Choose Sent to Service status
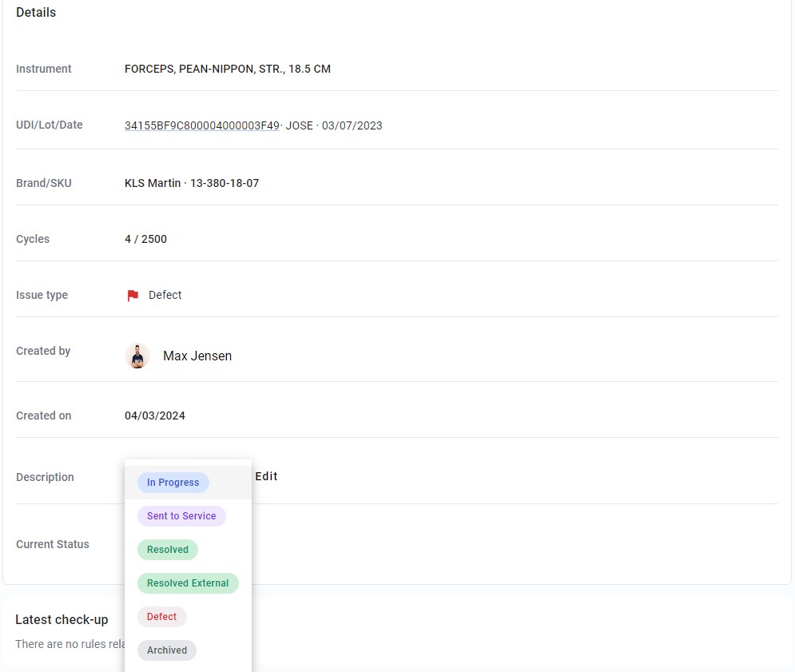This screenshot has width=795, height=672. point(181,516)
